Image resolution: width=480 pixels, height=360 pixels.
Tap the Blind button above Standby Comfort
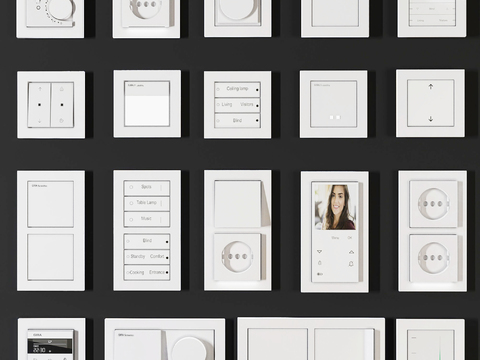147,241
